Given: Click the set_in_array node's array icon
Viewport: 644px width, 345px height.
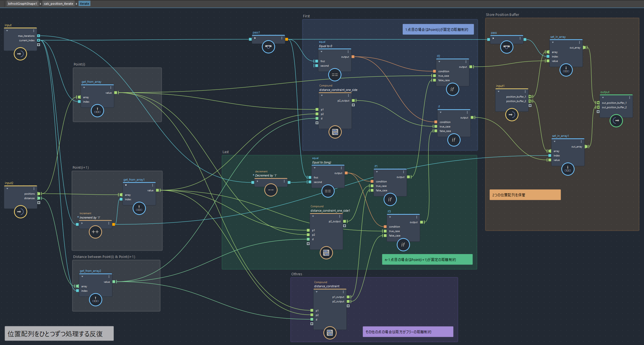Looking at the screenshot, I should click(x=566, y=70).
